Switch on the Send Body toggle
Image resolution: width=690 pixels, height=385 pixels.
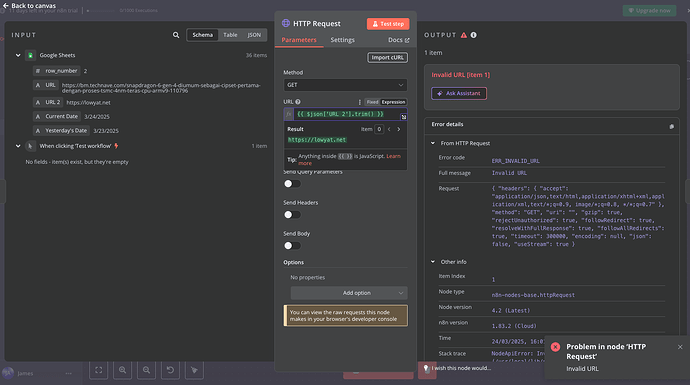coord(292,246)
